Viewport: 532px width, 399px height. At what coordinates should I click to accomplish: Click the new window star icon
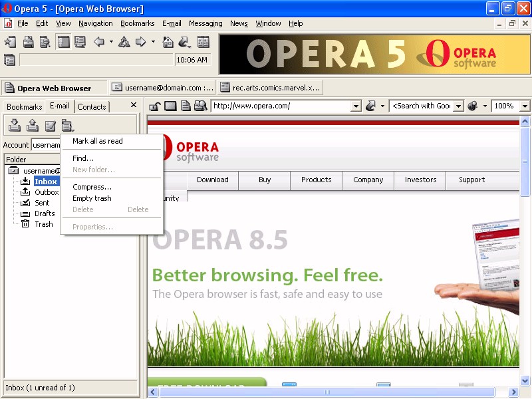[x=10, y=42]
